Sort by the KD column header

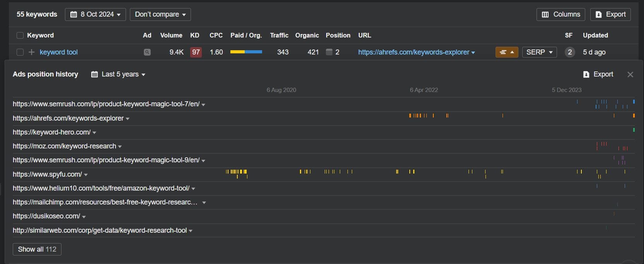pos(195,35)
